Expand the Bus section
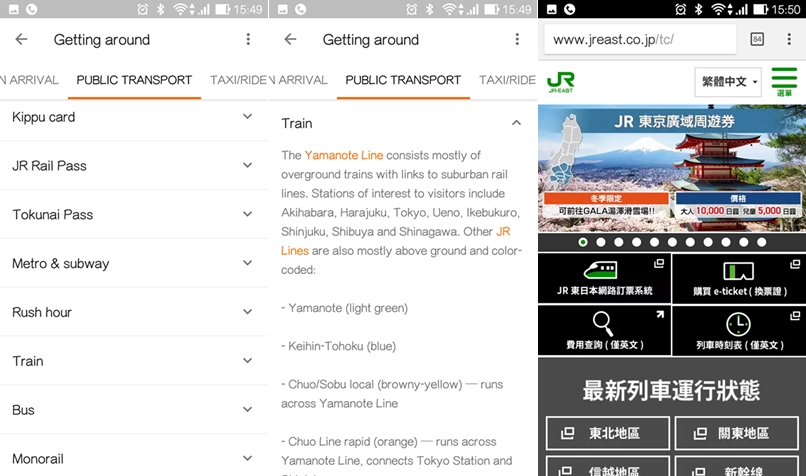 click(x=134, y=410)
